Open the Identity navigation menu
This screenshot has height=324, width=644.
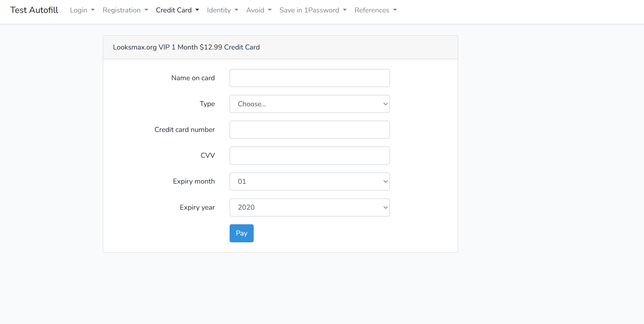[222, 10]
